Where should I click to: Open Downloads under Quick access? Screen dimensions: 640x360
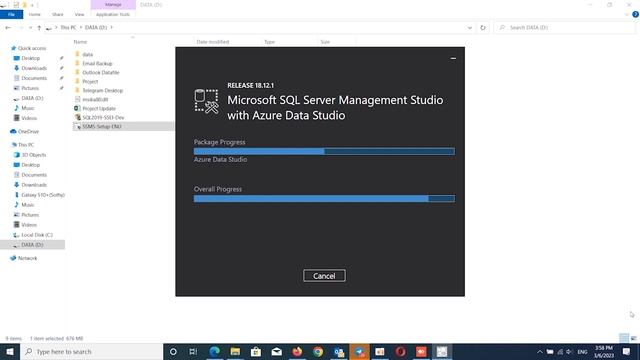tap(34, 68)
